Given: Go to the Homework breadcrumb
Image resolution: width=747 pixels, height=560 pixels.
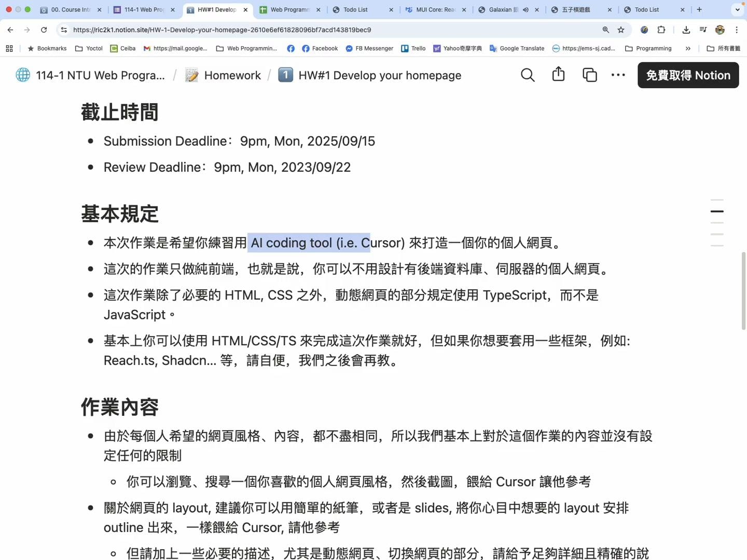Looking at the screenshot, I should pos(232,76).
